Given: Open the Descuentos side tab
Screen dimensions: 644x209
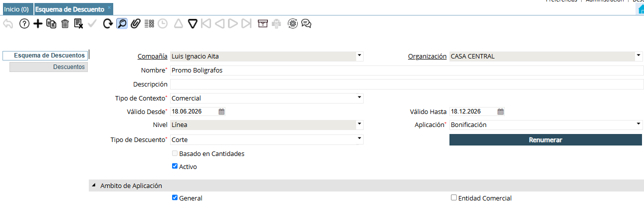Looking at the screenshot, I should pyautogui.click(x=48, y=67).
